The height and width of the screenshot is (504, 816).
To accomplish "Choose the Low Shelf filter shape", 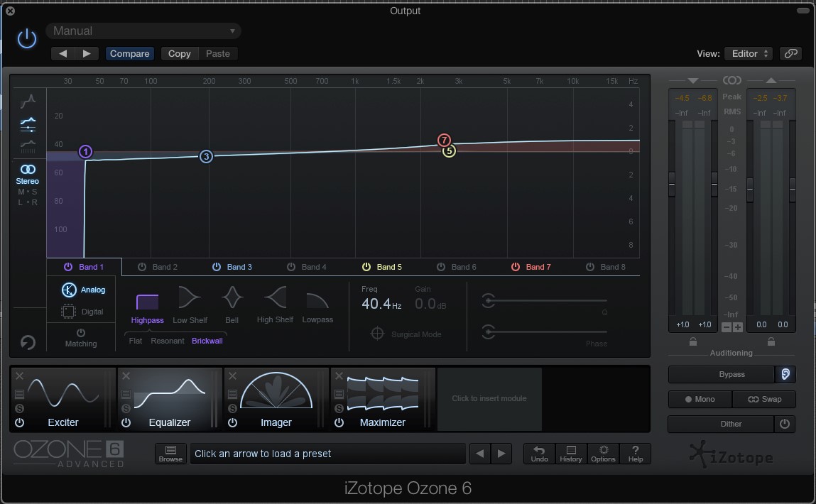I will pyautogui.click(x=190, y=305).
